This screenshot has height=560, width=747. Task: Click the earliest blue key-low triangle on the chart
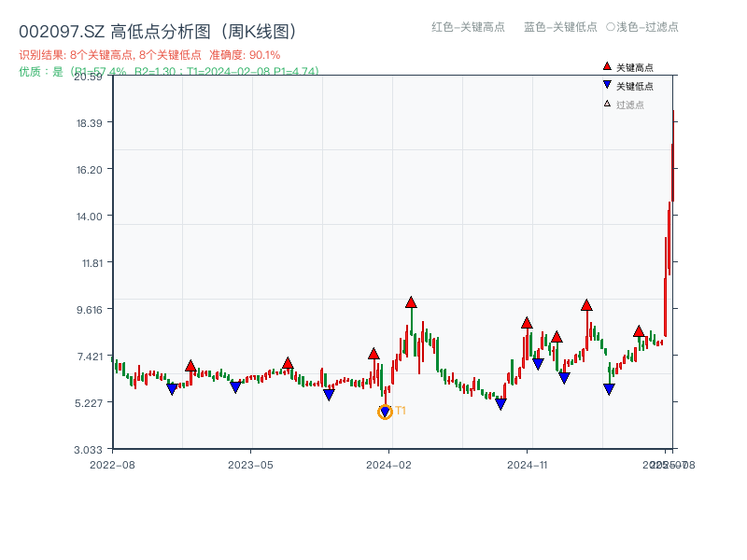[x=173, y=389]
